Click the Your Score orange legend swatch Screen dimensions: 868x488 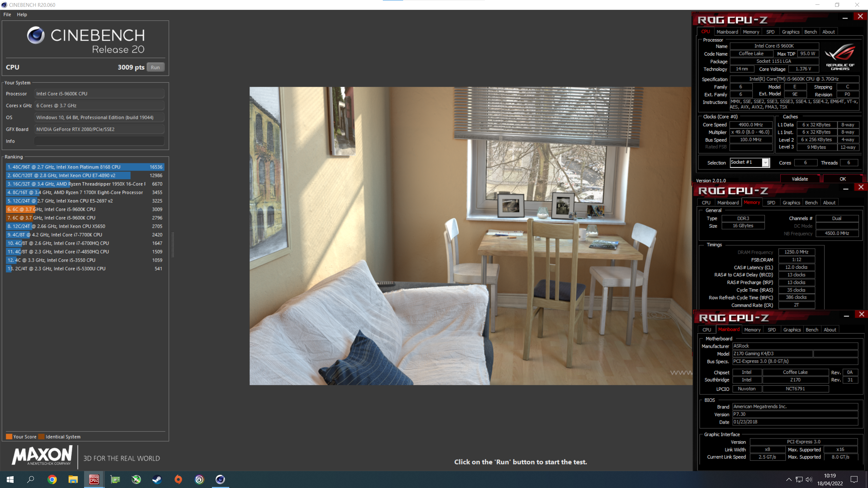[x=9, y=436]
